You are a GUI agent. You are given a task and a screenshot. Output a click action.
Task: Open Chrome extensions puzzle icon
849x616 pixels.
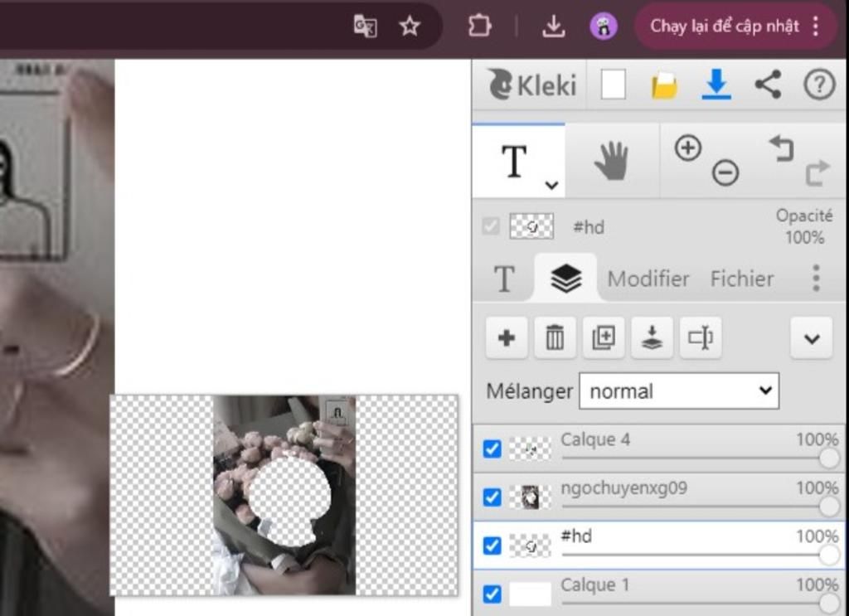click(x=479, y=26)
